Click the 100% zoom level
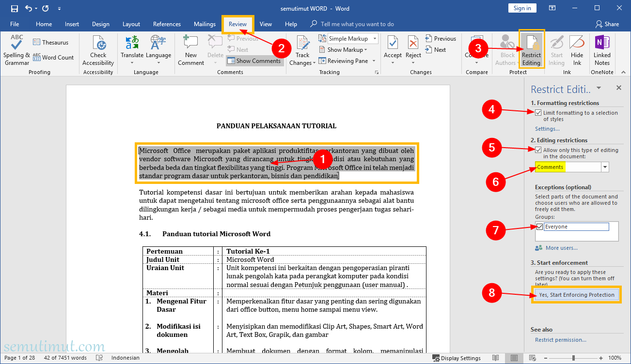Screen dimensions: 631x364 [615, 358]
